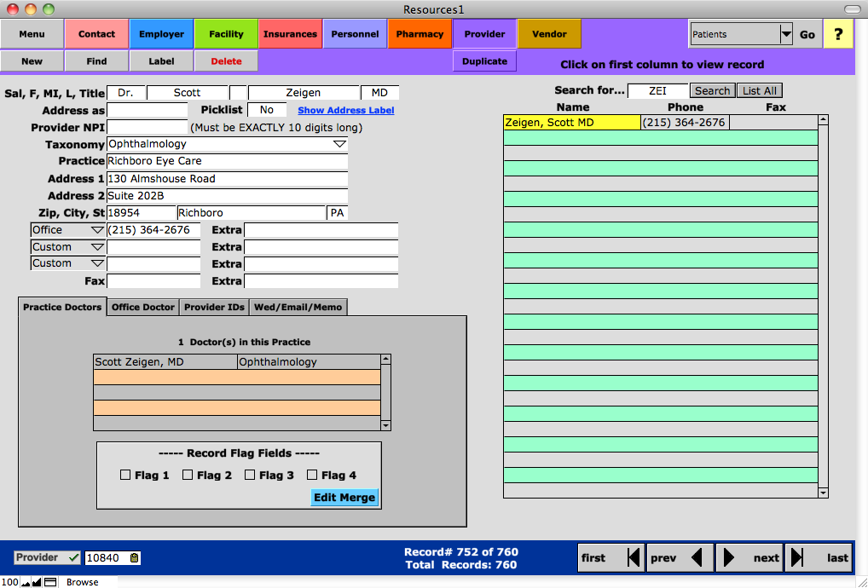Screen dimensions: 868x588
Task: Check the Flag 4 checkbox
Action: 312,475
